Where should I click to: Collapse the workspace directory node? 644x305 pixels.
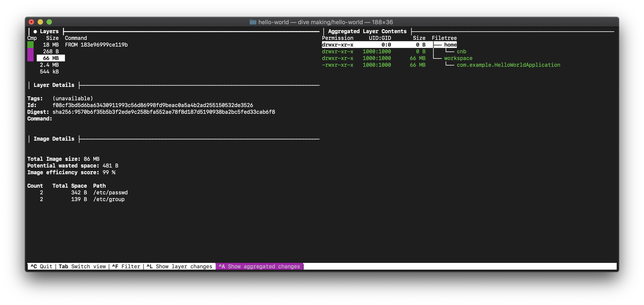point(458,58)
